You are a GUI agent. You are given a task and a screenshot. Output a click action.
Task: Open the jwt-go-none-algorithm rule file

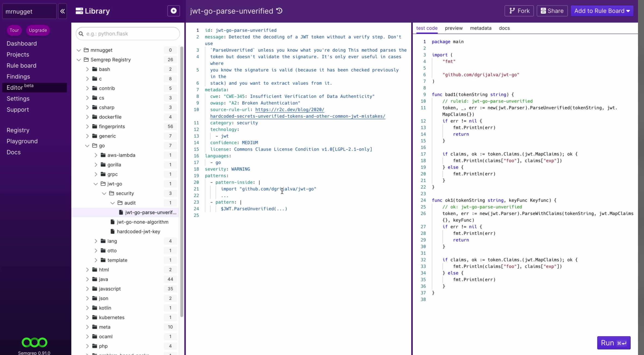pyautogui.click(x=142, y=222)
